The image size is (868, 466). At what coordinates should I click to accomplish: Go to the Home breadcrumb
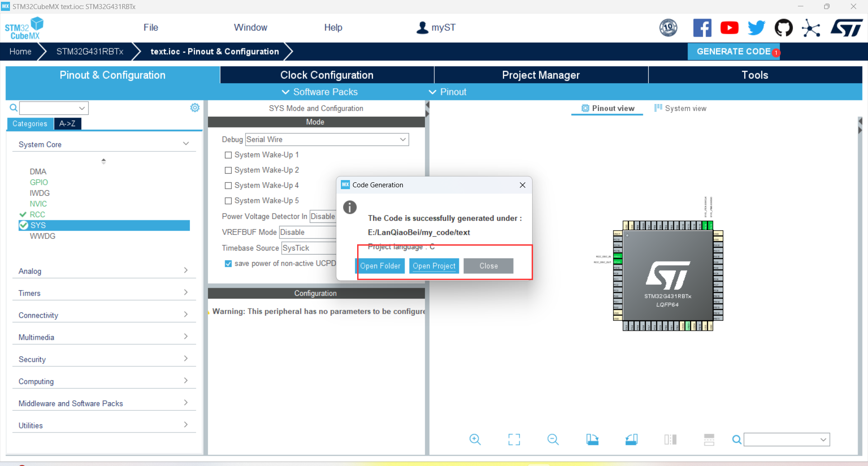[20, 52]
